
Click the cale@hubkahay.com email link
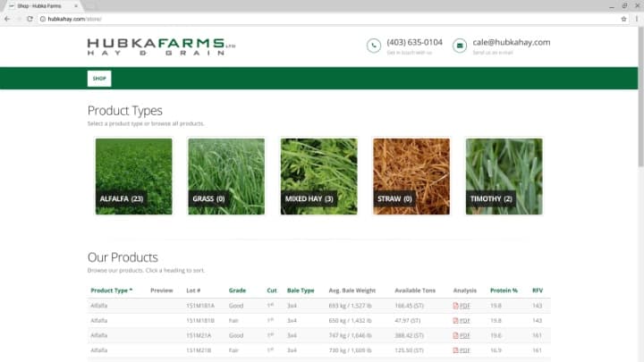(x=511, y=42)
